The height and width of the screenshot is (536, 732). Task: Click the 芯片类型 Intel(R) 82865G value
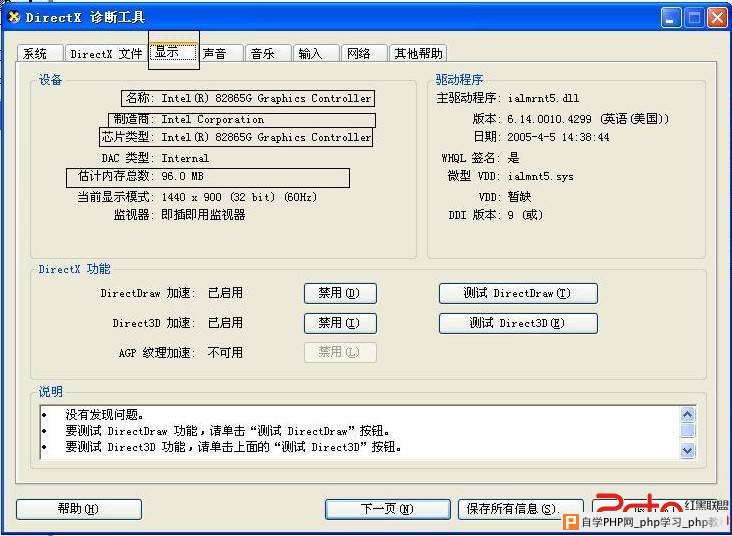[266, 137]
